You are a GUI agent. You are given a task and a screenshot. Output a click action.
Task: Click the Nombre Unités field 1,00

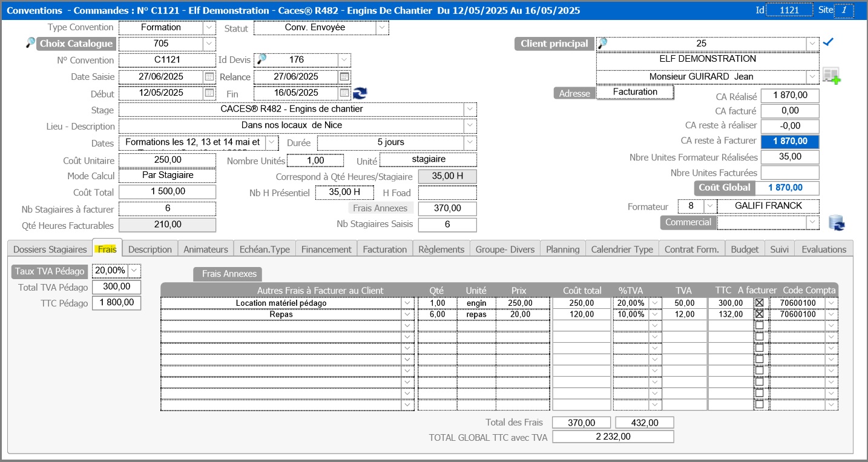pos(315,160)
